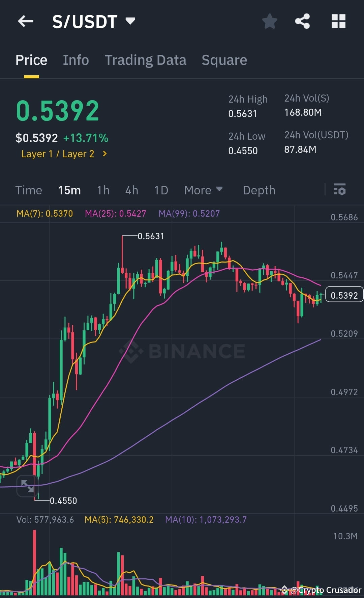Screen dimensions: 364x598
Task: Switch to the Square tab
Action: 224,60
